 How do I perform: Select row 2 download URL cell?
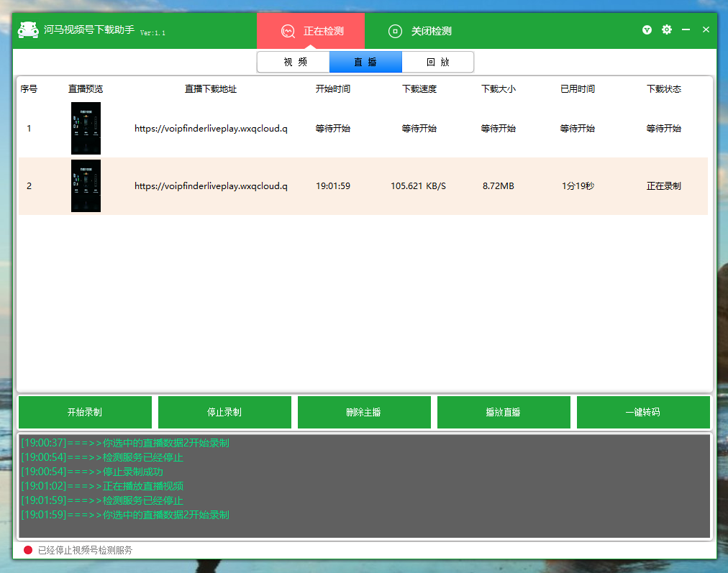point(211,186)
